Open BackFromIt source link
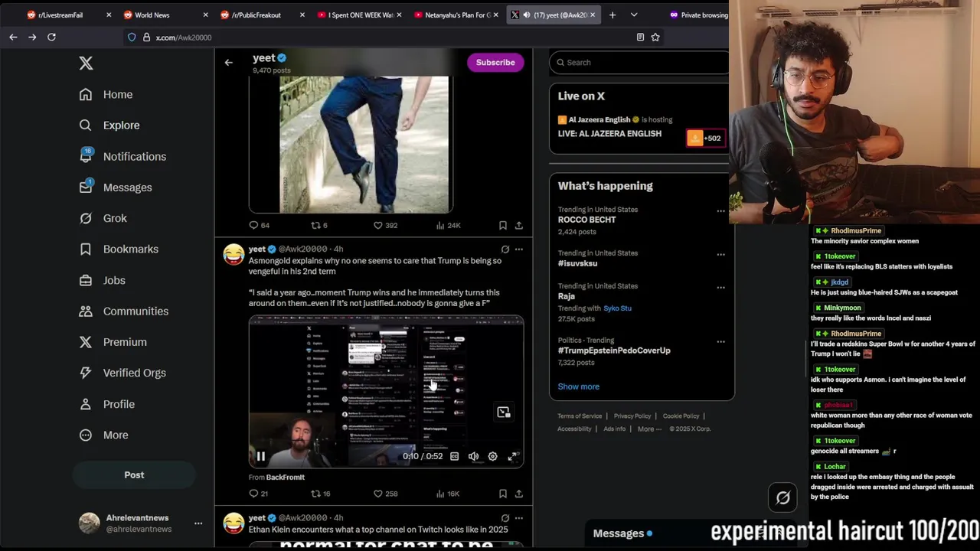 [x=285, y=478]
